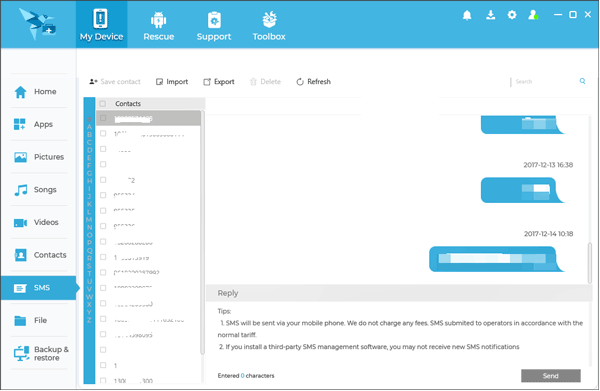
Task: Go to Home in sidebar
Action: [39, 91]
